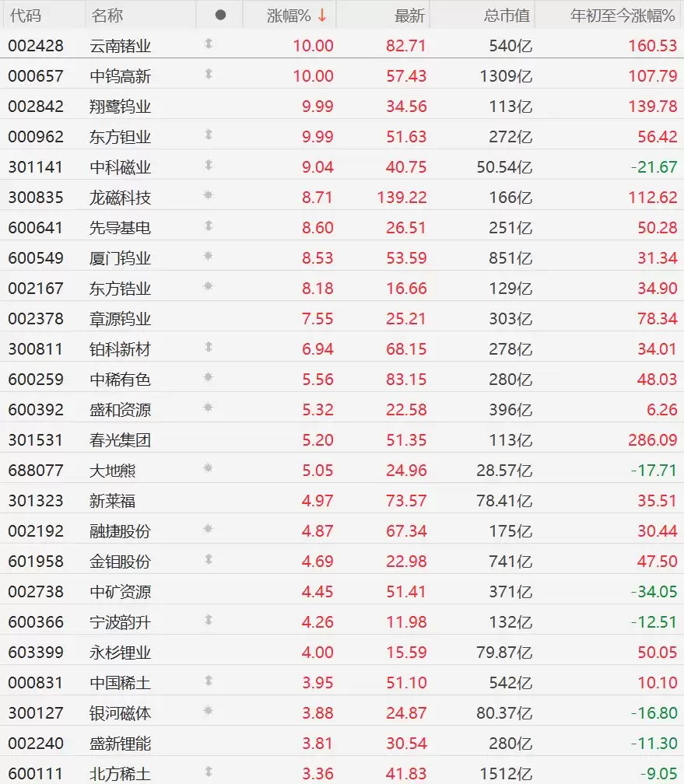Image resolution: width=684 pixels, height=784 pixels.
Task: Click stock code 300835
Action: 36,198
